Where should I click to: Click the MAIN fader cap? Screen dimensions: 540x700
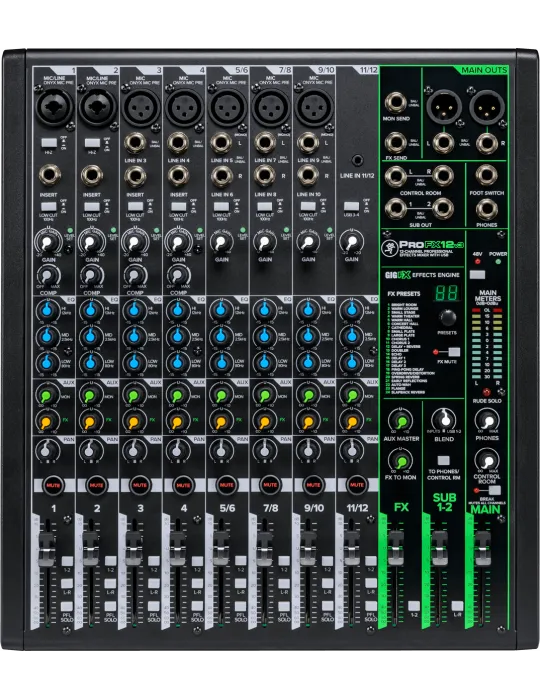coord(482,548)
